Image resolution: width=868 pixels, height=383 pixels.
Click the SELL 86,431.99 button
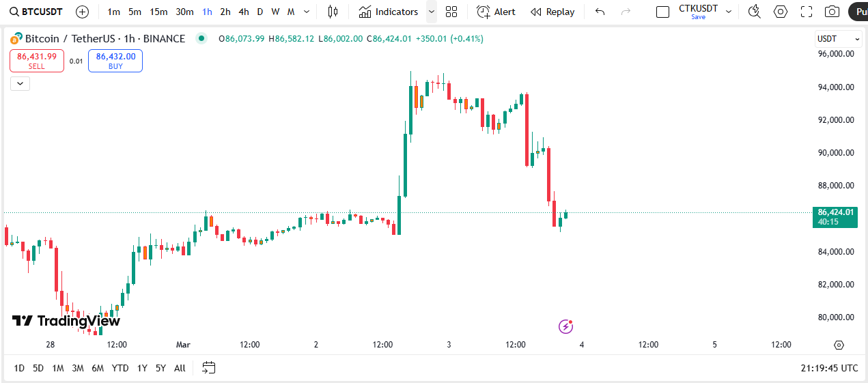37,61
